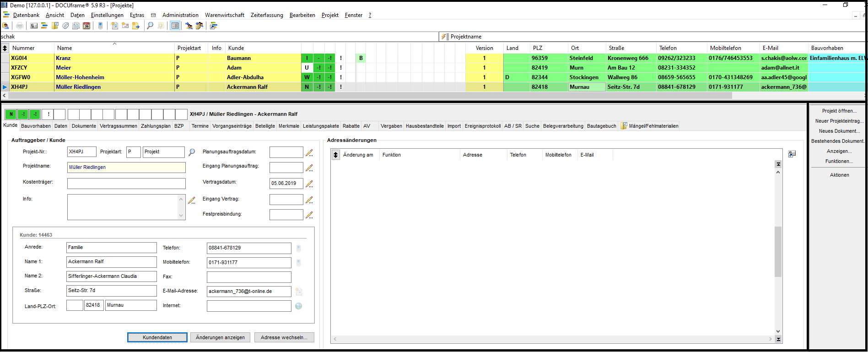
Task: Click the Kundendaten button
Action: (157, 337)
